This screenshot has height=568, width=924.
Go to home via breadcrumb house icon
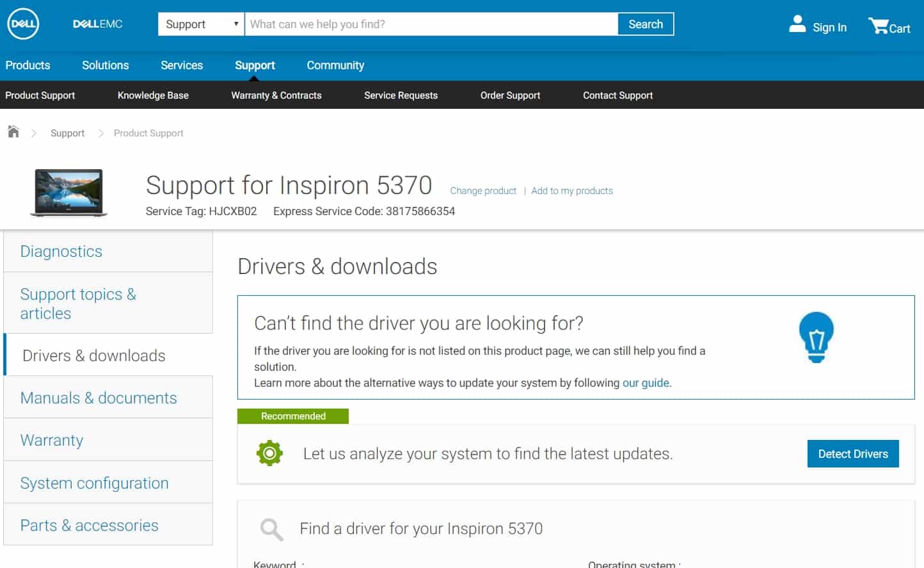(13, 132)
